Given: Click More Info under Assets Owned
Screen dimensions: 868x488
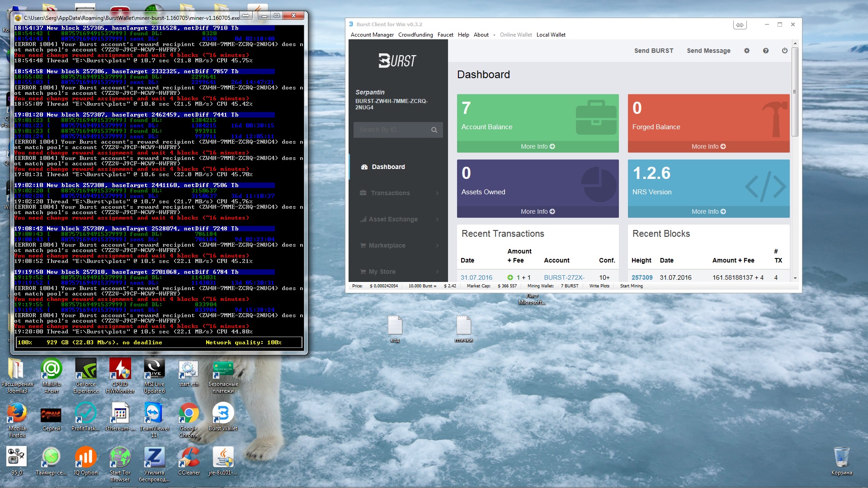Looking at the screenshot, I should (x=538, y=211).
